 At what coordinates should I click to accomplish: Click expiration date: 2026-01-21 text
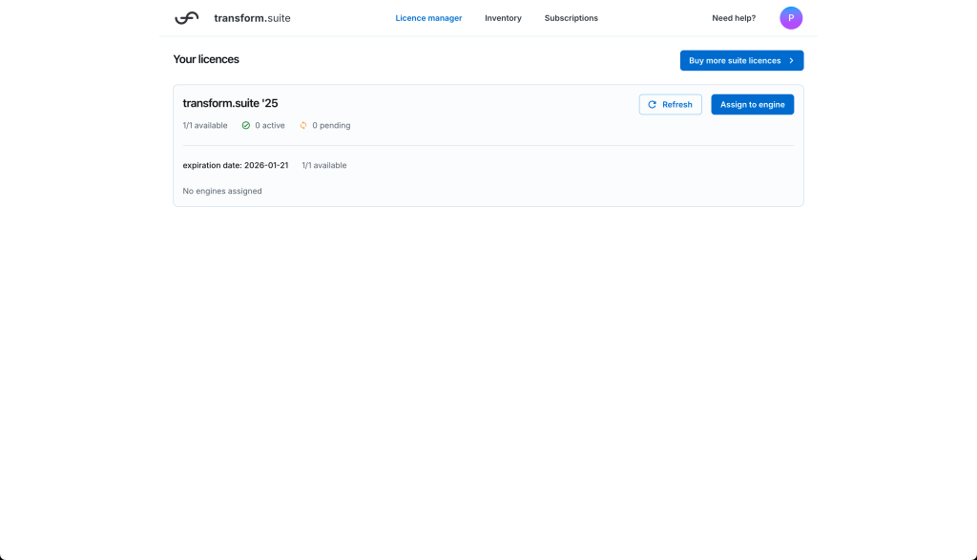click(236, 165)
